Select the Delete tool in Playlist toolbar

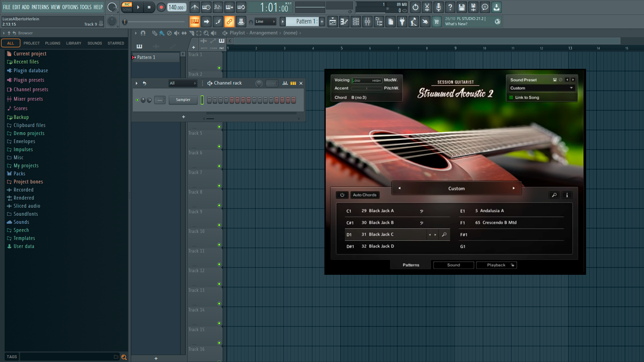[169, 33]
